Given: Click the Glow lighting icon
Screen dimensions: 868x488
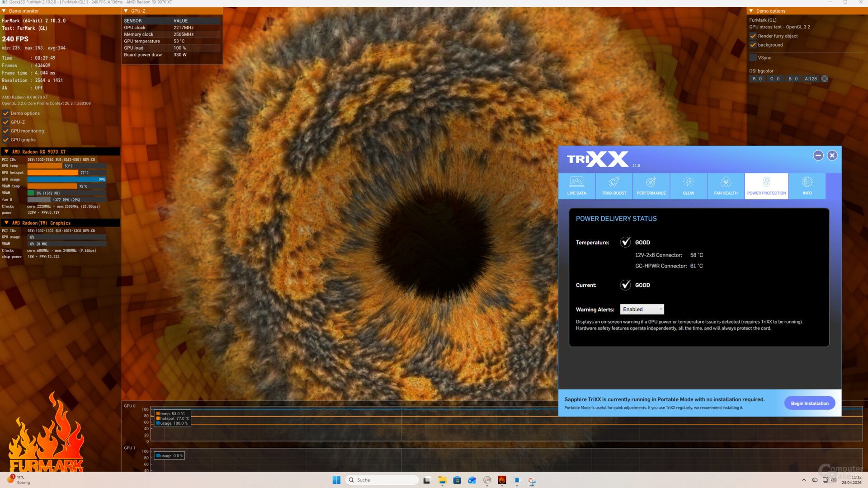Looking at the screenshot, I should click(x=688, y=182).
